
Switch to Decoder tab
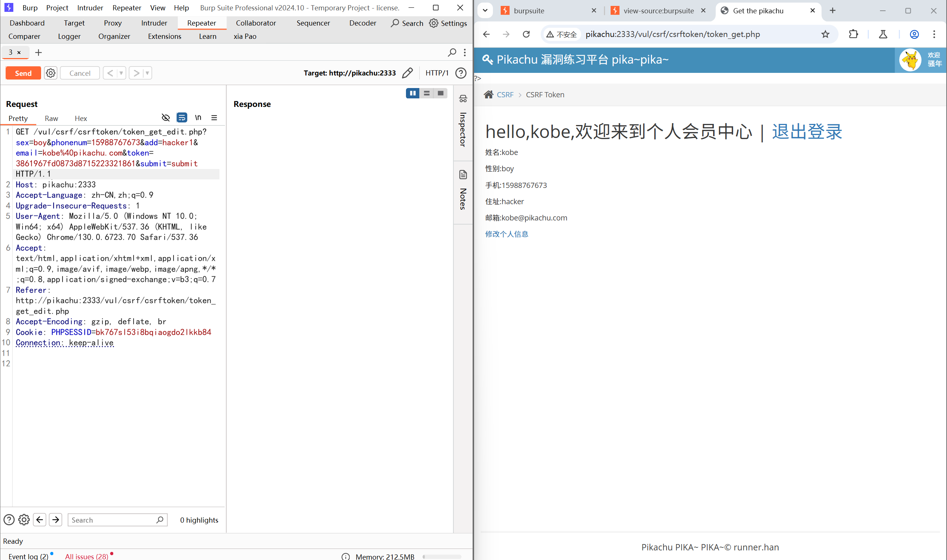tap(362, 23)
